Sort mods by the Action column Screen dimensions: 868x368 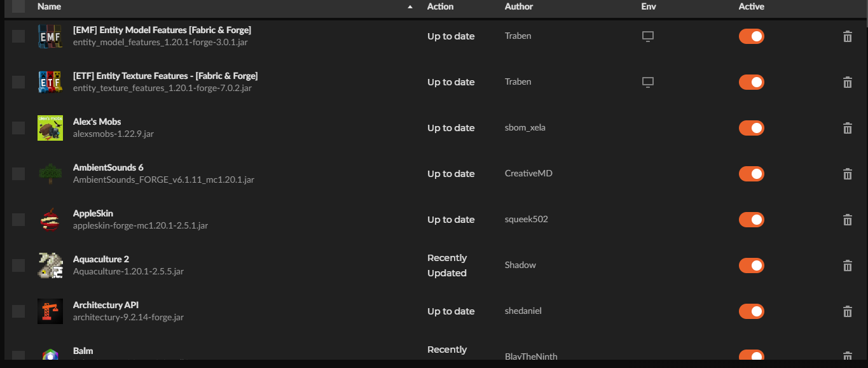tap(440, 6)
